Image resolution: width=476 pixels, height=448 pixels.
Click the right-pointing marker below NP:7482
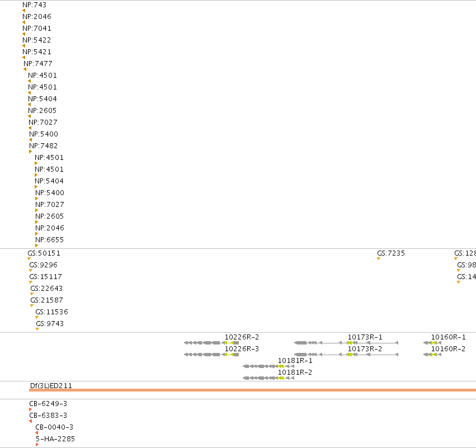(x=30, y=152)
